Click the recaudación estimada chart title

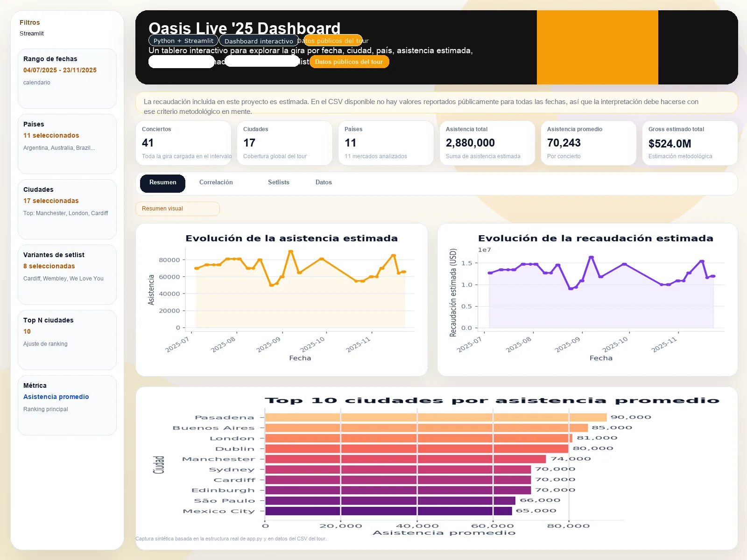point(595,238)
